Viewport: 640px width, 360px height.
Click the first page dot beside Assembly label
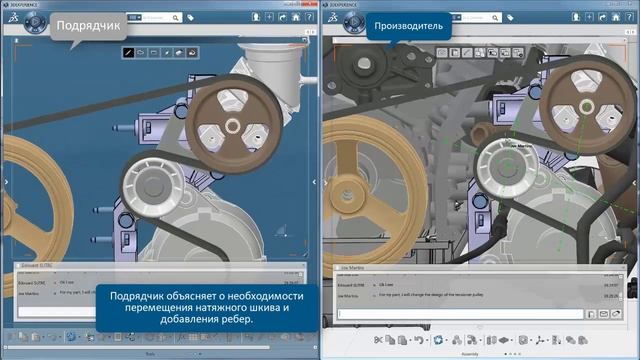click(x=506, y=354)
